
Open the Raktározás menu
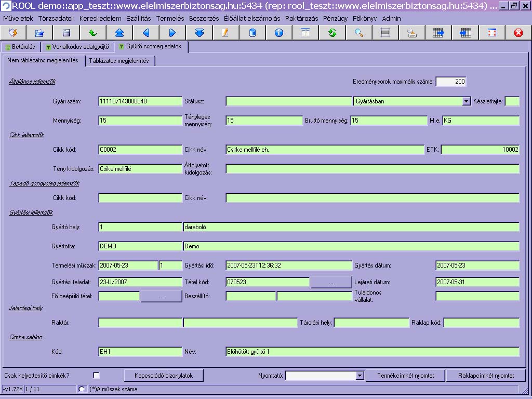[x=302, y=18]
